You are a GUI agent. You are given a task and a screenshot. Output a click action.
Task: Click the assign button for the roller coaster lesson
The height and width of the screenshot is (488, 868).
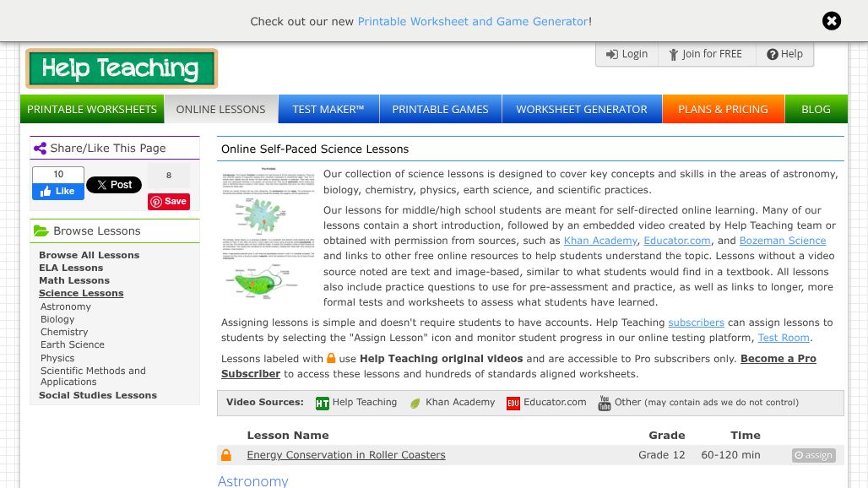coord(812,455)
